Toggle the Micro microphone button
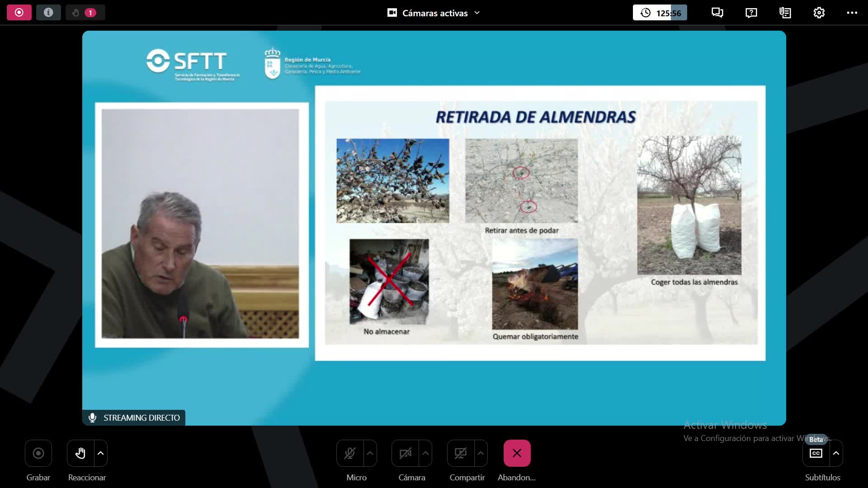The height and width of the screenshot is (488, 868). [x=350, y=453]
